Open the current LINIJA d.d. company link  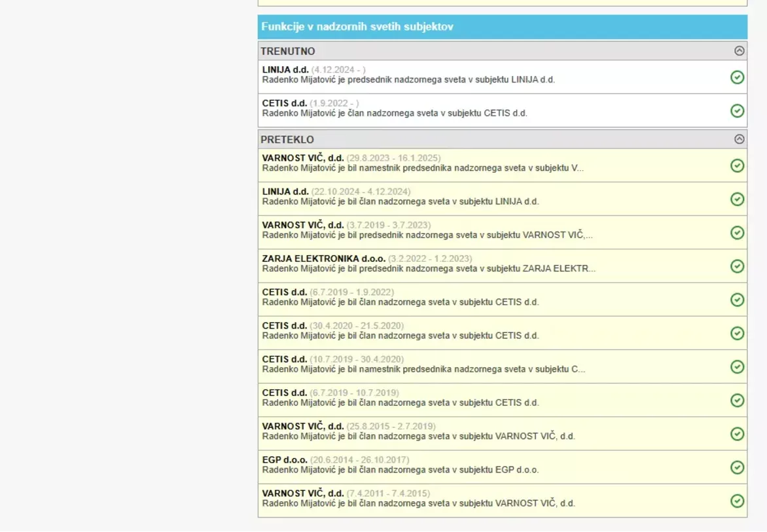pos(285,69)
